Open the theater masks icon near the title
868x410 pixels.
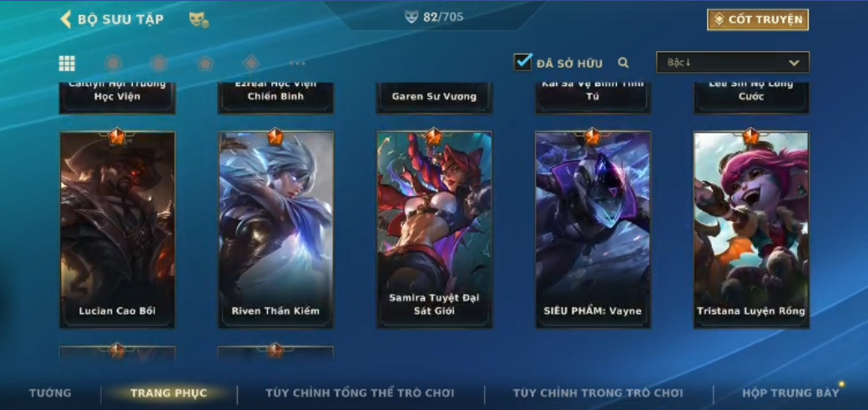(199, 20)
